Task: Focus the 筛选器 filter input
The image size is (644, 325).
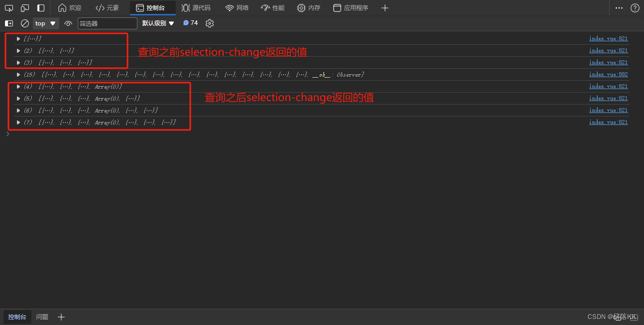Action: pos(108,23)
